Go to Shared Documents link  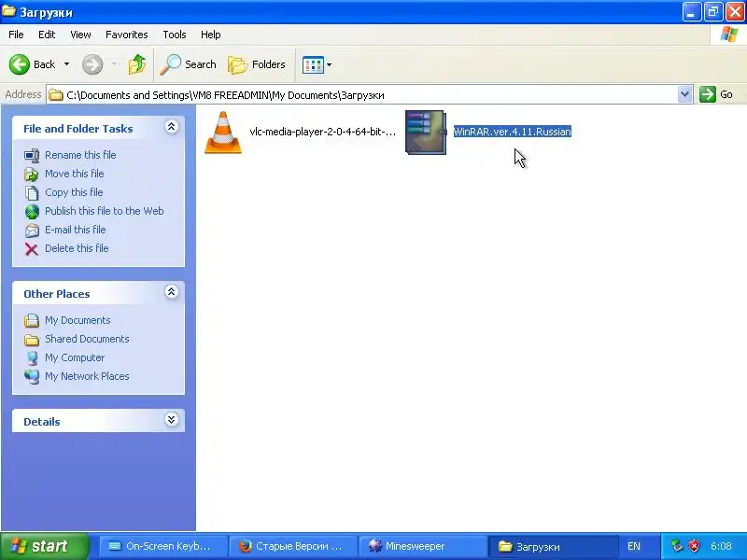[x=87, y=339]
